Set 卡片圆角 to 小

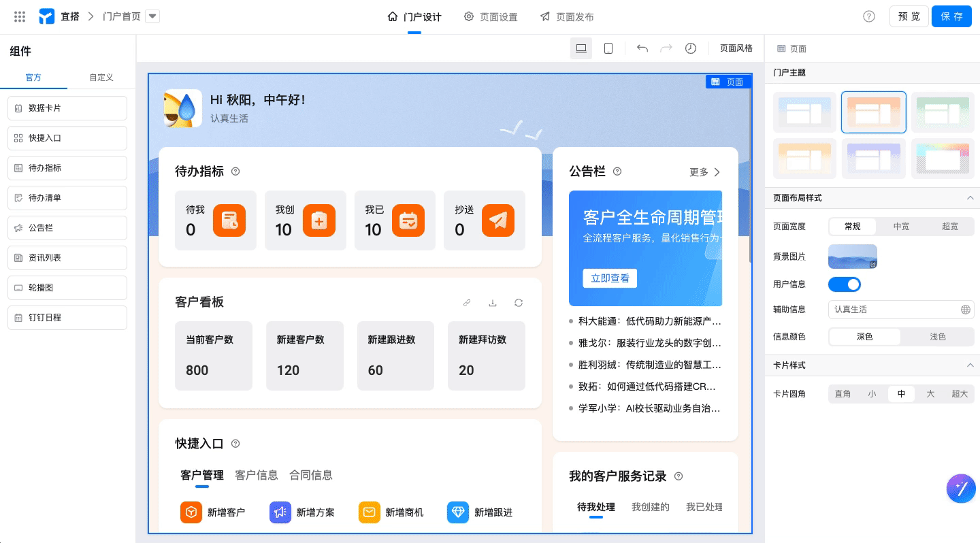click(872, 394)
